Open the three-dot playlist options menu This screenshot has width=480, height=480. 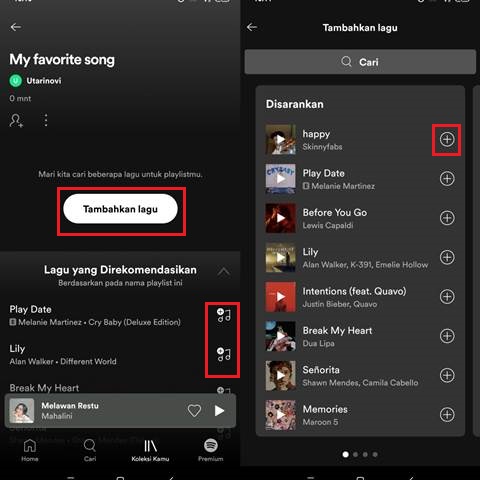pyautogui.click(x=46, y=120)
